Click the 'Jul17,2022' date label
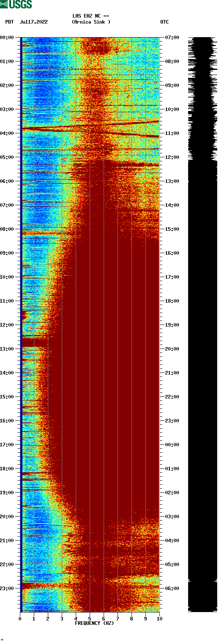This screenshot has width=220, height=644. (33, 22)
